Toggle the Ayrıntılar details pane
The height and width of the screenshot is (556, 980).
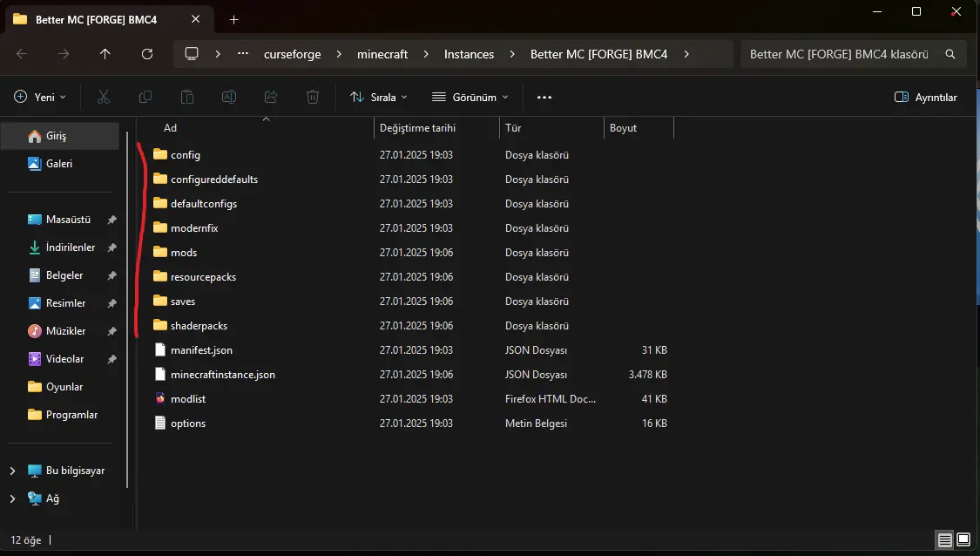point(926,97)
